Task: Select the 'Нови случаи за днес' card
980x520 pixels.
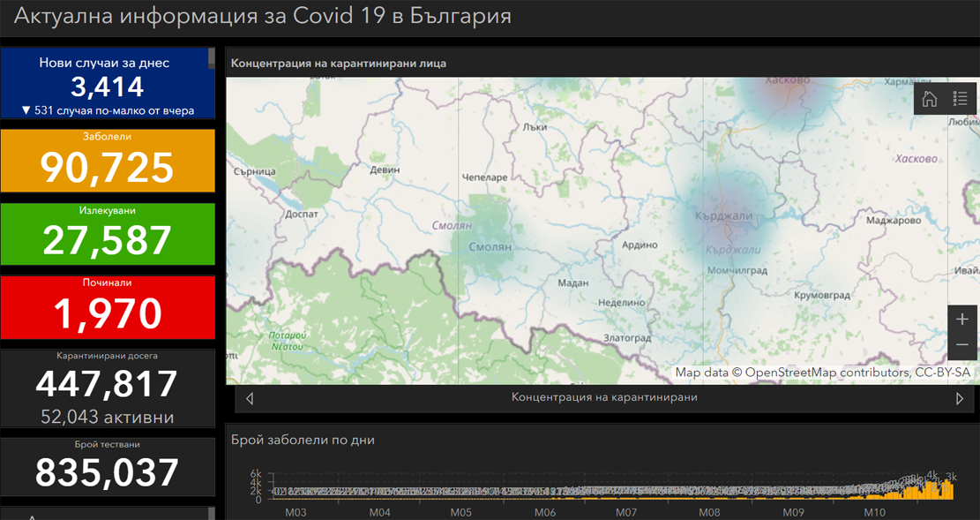Action: click(x=108, y=83)
